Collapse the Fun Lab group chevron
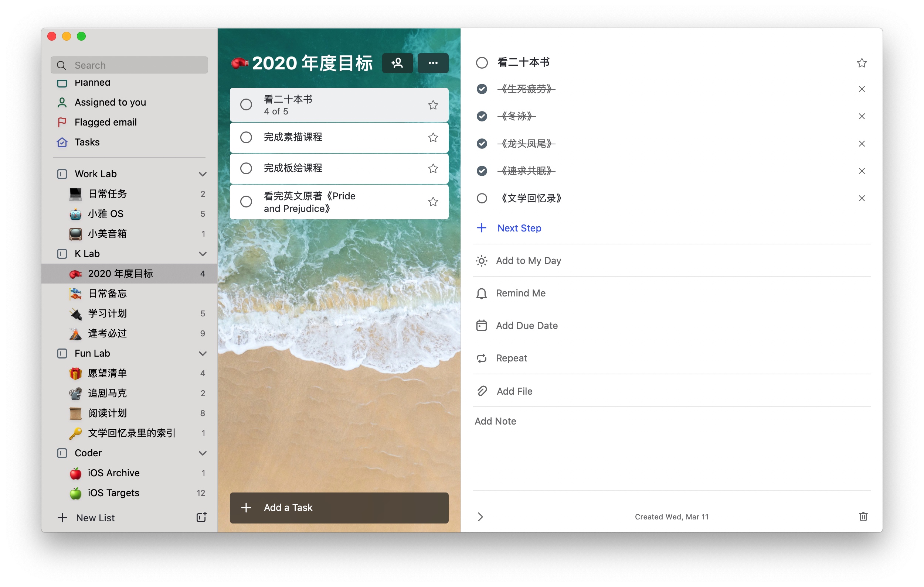 click(203, 354)
